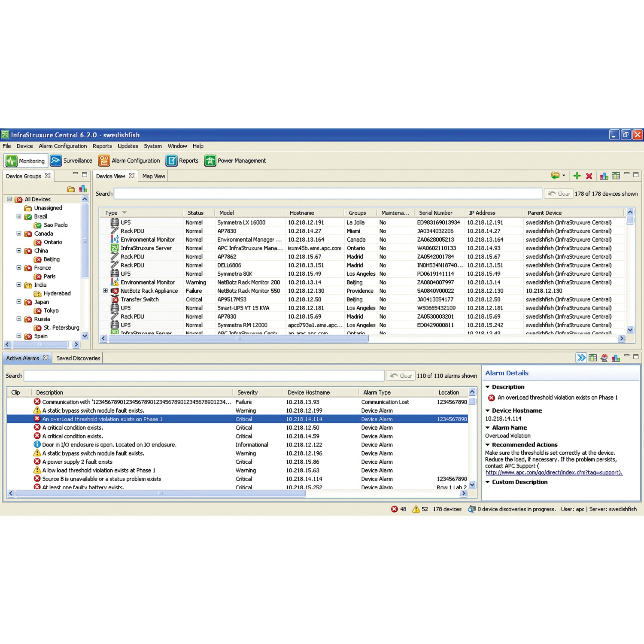Open the Surveillance perspective
Viewport: 644px width, 644px height.
71,161
